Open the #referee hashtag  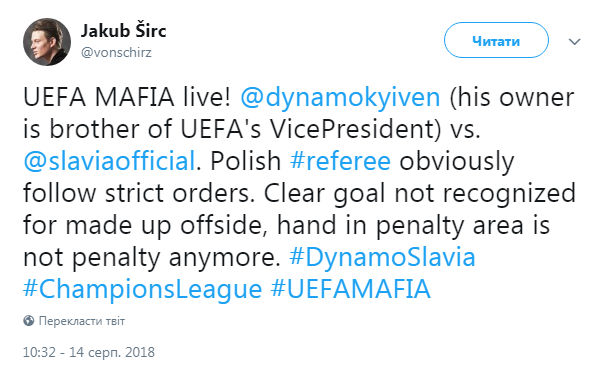[x=340, y=161]
